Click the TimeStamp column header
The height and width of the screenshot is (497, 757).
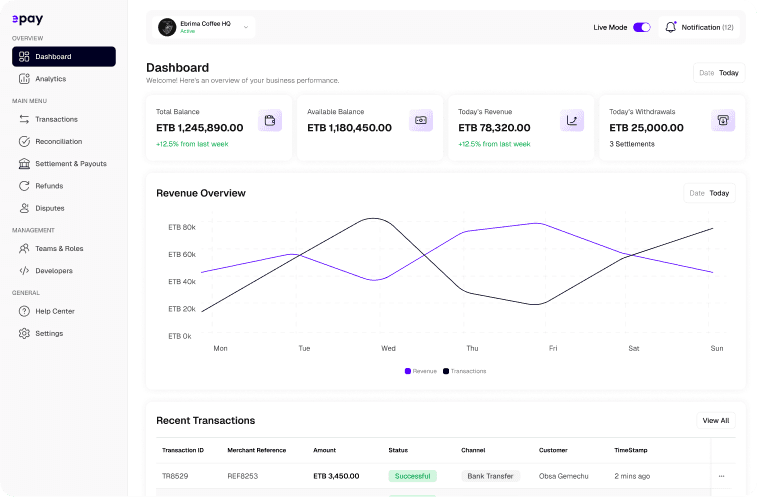pos(631,450)
